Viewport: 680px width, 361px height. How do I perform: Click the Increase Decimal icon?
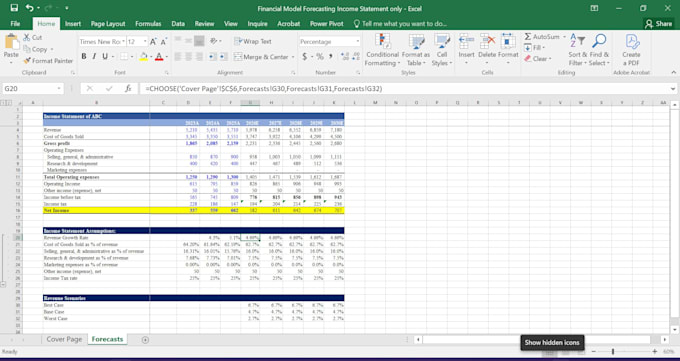click(345, 56)
